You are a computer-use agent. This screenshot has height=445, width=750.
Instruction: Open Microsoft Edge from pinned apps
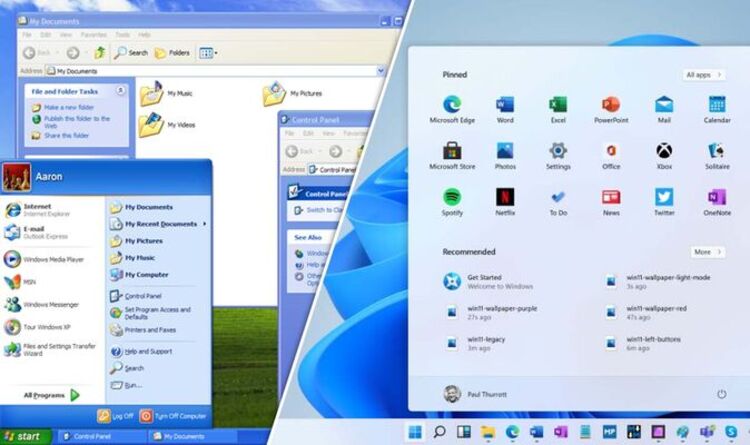[x=452, y=110]
